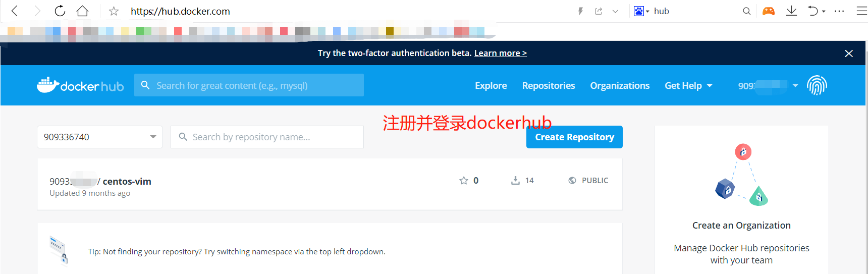The image size is (868, 274).
Task: Open the Explore tab
Action: coord(491,86)
